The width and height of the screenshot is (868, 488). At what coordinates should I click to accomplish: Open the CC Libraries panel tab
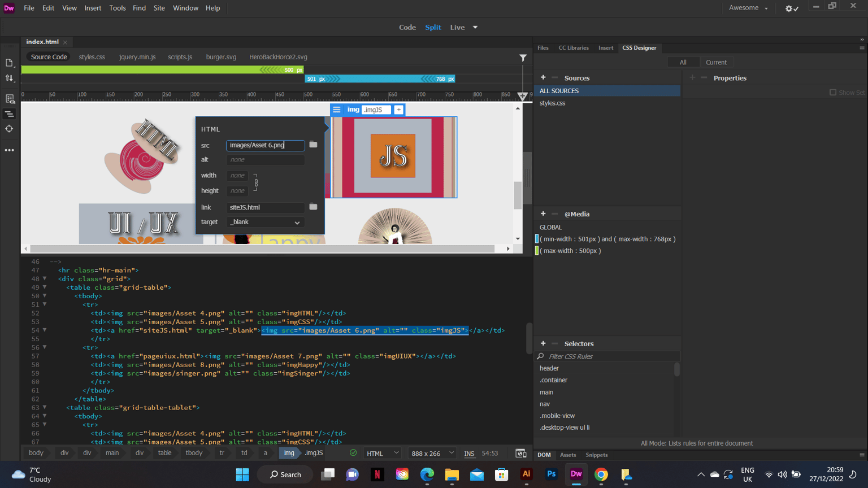[574, 48]
